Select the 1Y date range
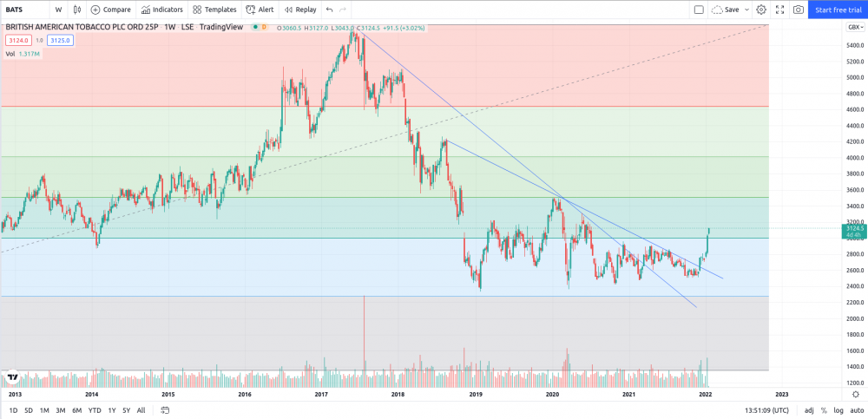 point(112,410)
